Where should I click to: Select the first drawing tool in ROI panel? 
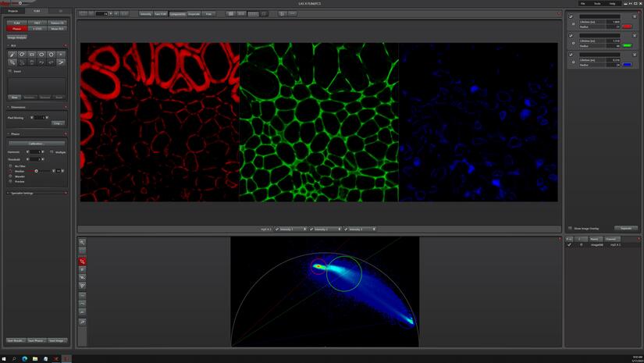pyautogui.click(x=12, y=55)
